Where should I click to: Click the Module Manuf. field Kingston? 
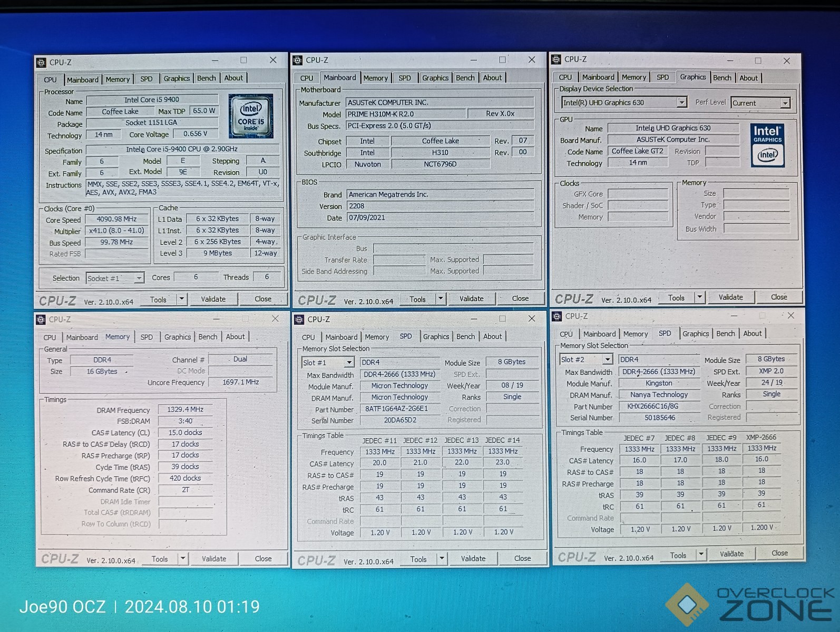coord(659,383)
